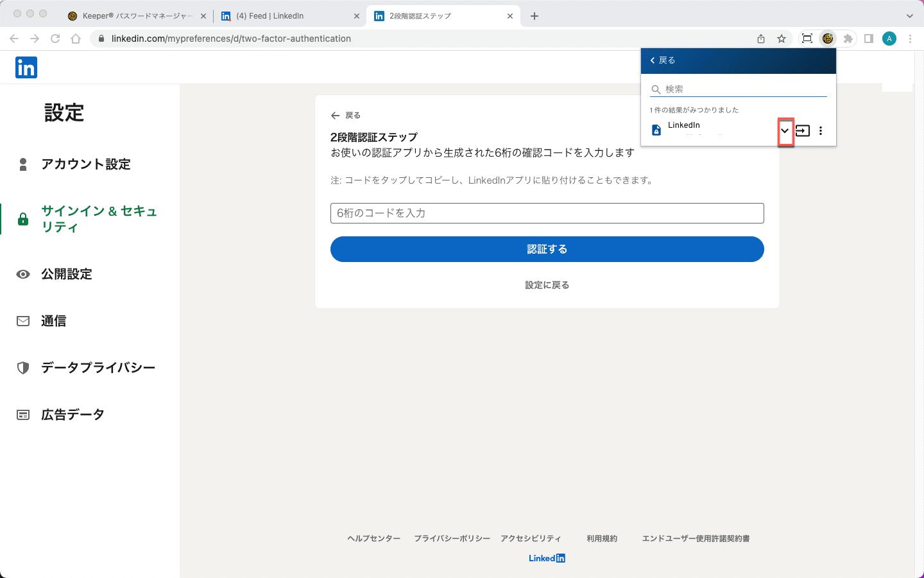
Task: Switch to the Keeper password manager tab
Action: pos(137,16)
